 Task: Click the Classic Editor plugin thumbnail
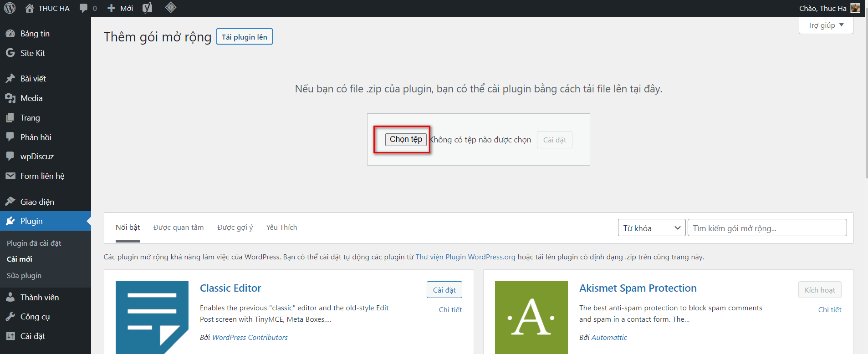[x=152, y=317]
